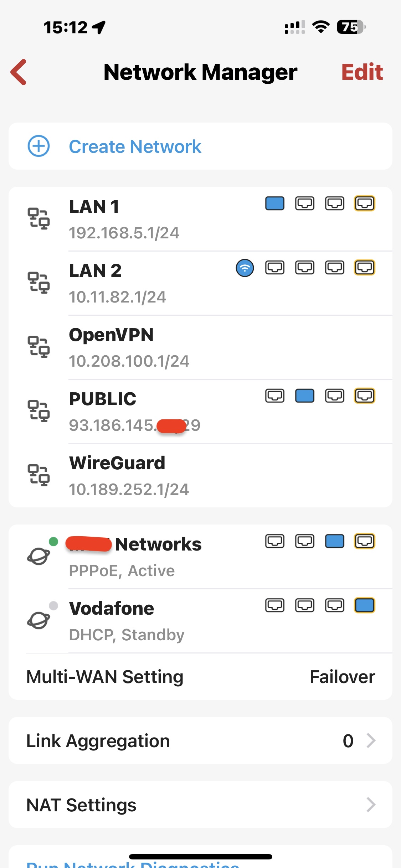The width and height of the screenshot is (401, 868).
Task: Tap the OpenVPN network icon
Action: click(38, 346)
